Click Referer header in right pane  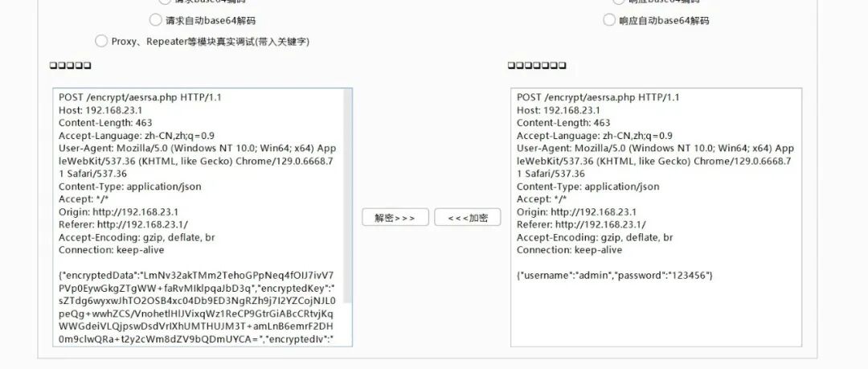[x=582, y=225]
